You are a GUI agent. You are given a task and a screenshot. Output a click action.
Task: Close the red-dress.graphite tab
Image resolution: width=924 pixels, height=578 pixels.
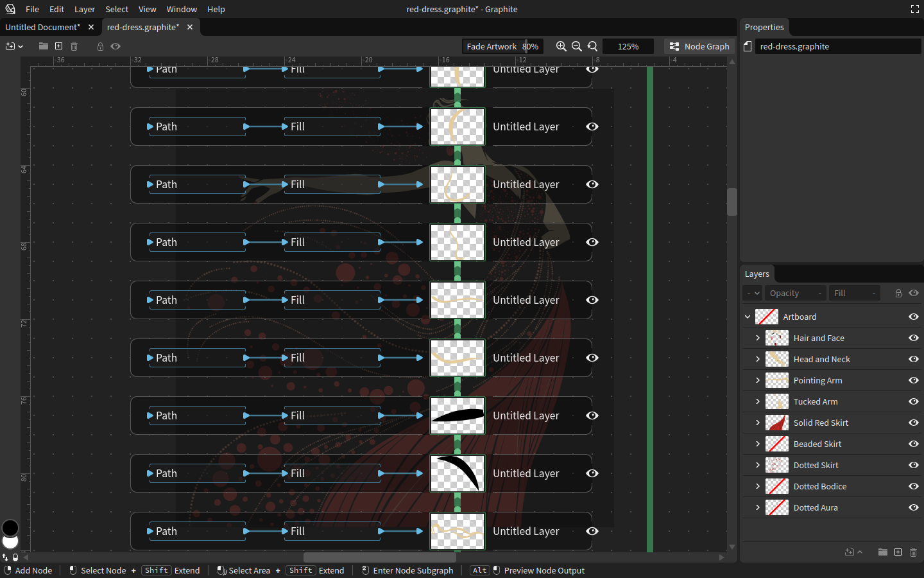(190, 27)
